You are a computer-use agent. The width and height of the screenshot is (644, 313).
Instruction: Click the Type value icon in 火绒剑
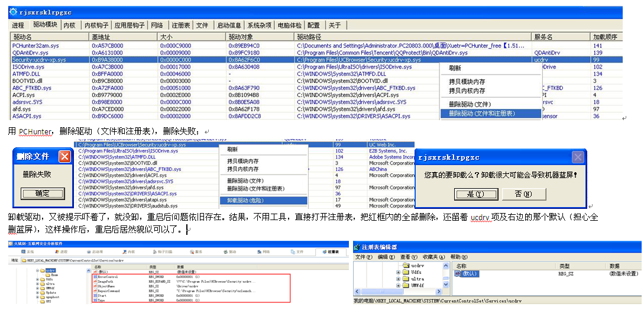[95, 300]
